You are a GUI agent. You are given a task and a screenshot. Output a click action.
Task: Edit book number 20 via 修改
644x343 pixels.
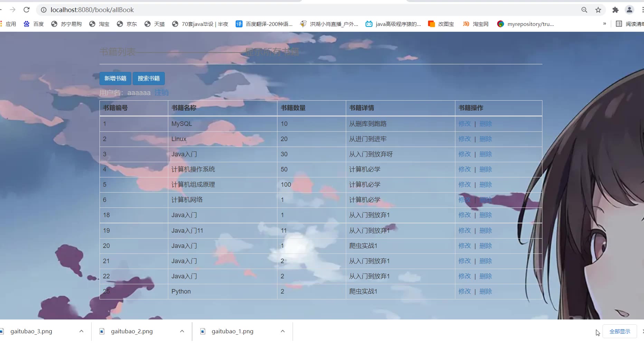465,246
